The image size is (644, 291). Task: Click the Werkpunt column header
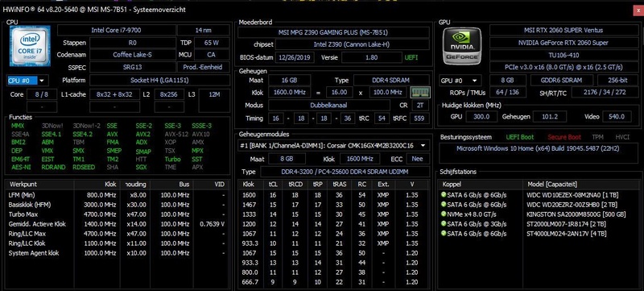[x=39, y=184]
